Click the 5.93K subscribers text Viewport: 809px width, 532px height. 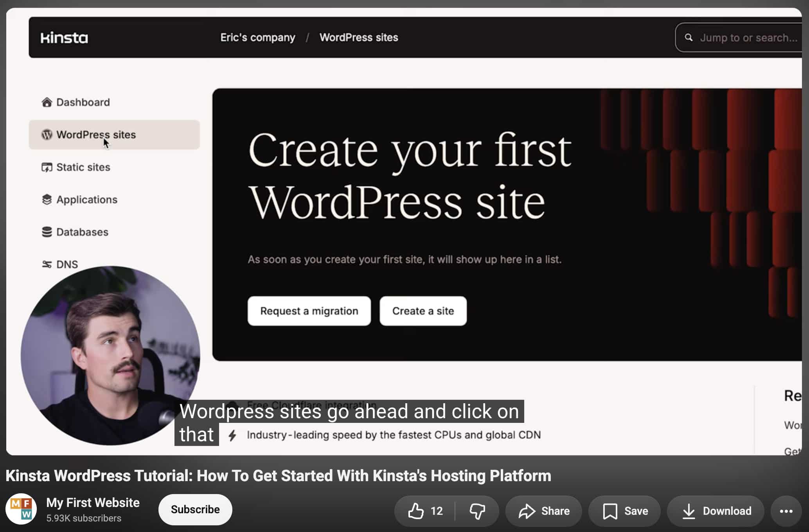[x=84, y=518]
